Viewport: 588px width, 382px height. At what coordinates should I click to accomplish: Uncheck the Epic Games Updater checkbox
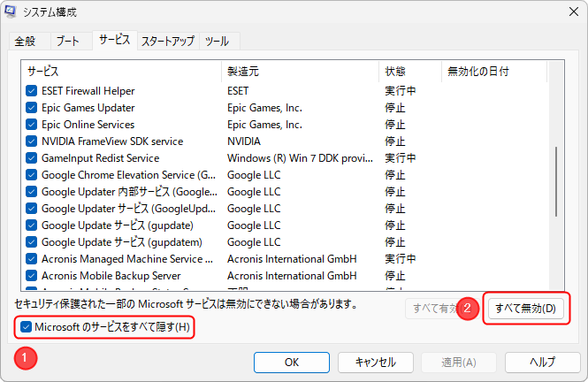pyautogui.click(x=32, y=108)
